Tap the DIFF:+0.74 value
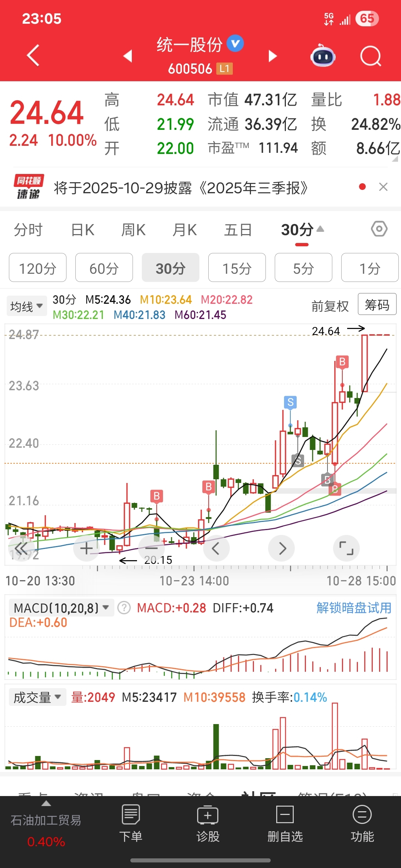This screenshot has height=868, width=401. 243,608
